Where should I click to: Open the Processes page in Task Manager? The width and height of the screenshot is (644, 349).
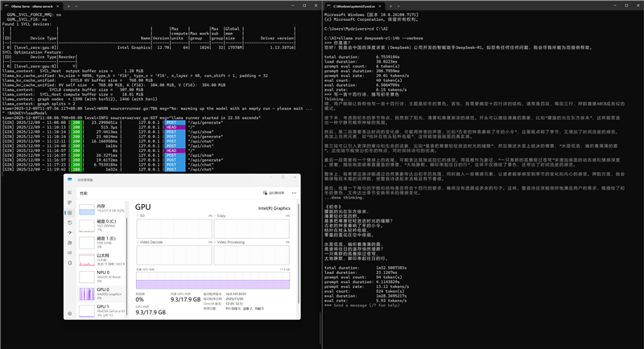(69, 203)
